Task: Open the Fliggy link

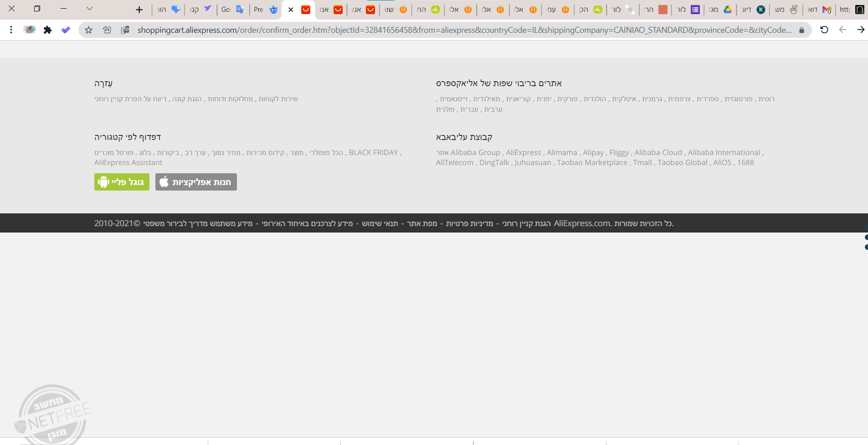Action: pos(619,153)
